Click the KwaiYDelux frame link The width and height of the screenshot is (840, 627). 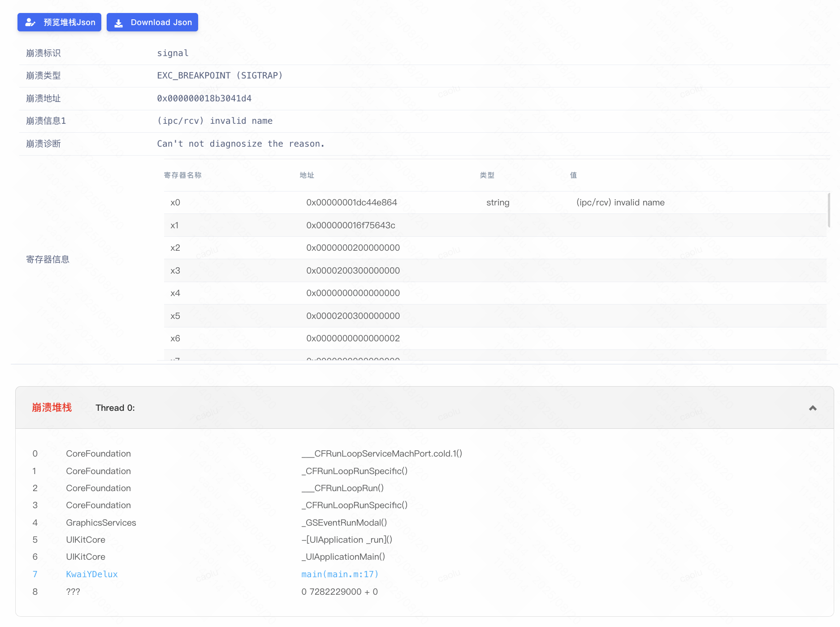click(92, 574)
